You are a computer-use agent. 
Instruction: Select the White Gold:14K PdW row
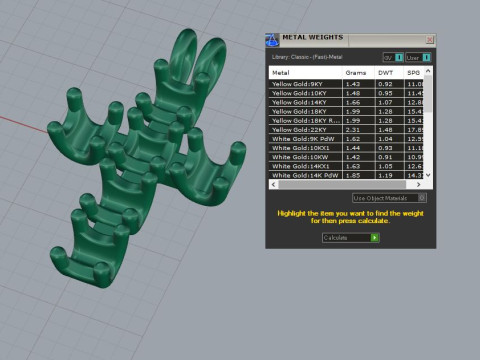(x=346, y=175)
